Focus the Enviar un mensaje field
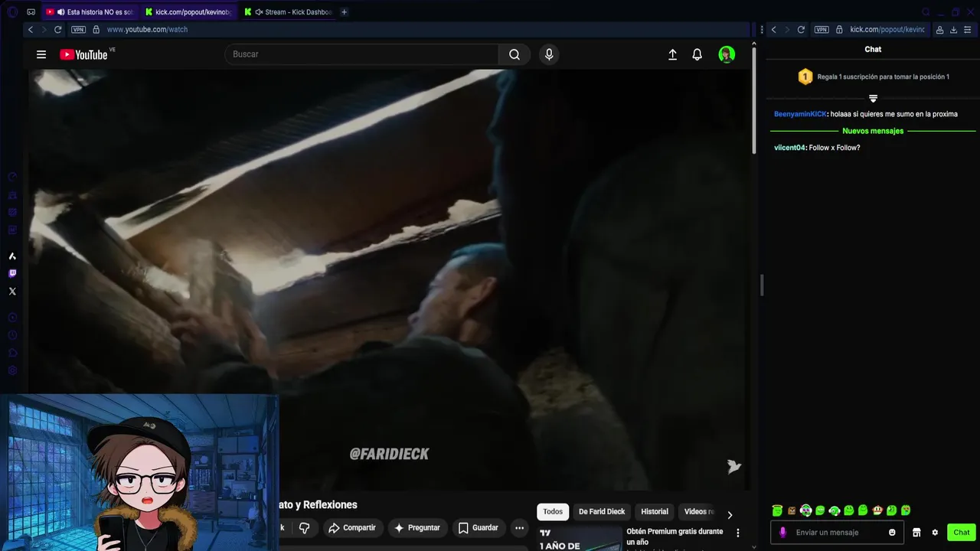Screen dimensions: 980x551 pyautogui.click(x=838, y=533)
